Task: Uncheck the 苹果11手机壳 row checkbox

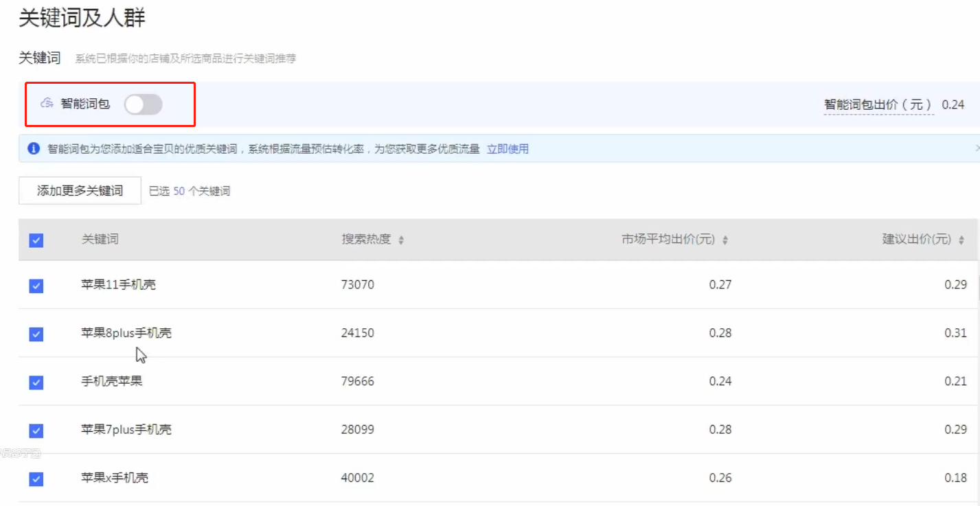Action: [x=36, y=286]
